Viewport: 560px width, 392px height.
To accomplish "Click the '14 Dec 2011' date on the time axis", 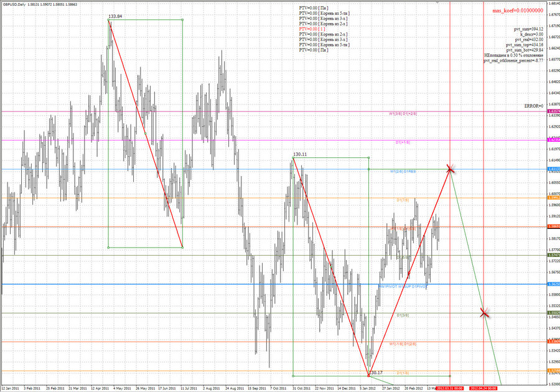I will coord(347,388).
